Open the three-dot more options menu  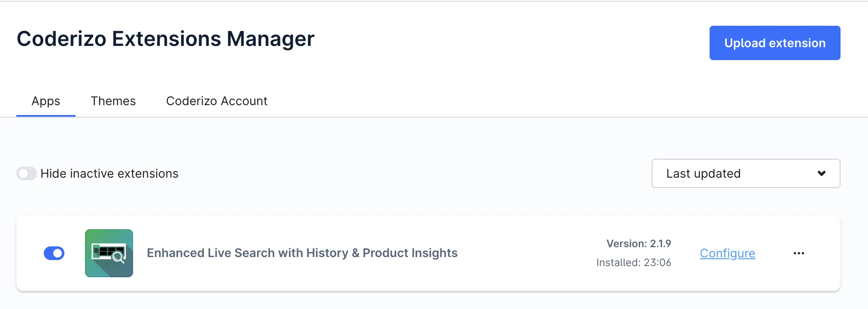click(798, 253)
